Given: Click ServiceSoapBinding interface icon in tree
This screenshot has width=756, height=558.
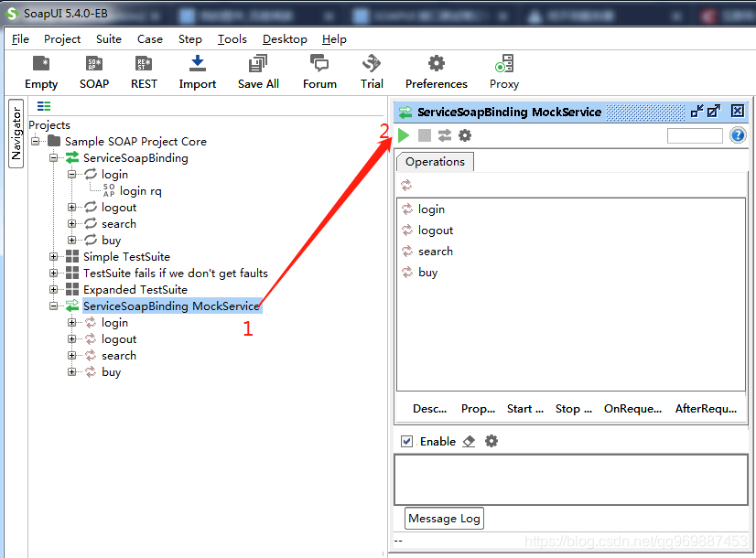Looking at the screenshot, I should pyautogui.click(x=72, y=157).
